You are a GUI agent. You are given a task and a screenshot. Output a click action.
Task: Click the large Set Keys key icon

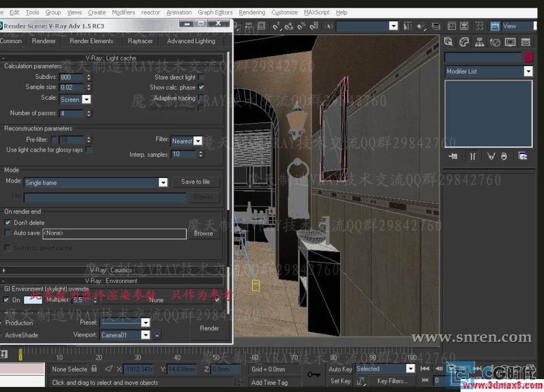coord(314,375)
